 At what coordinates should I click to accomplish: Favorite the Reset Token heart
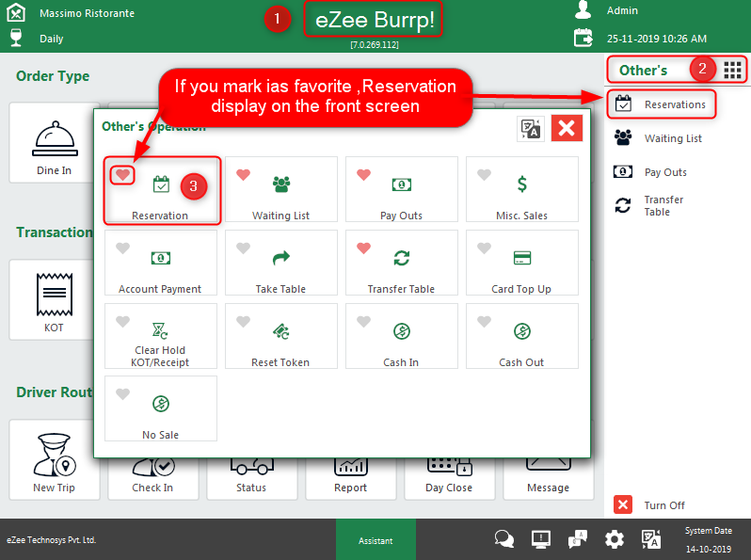pos(244,321)
